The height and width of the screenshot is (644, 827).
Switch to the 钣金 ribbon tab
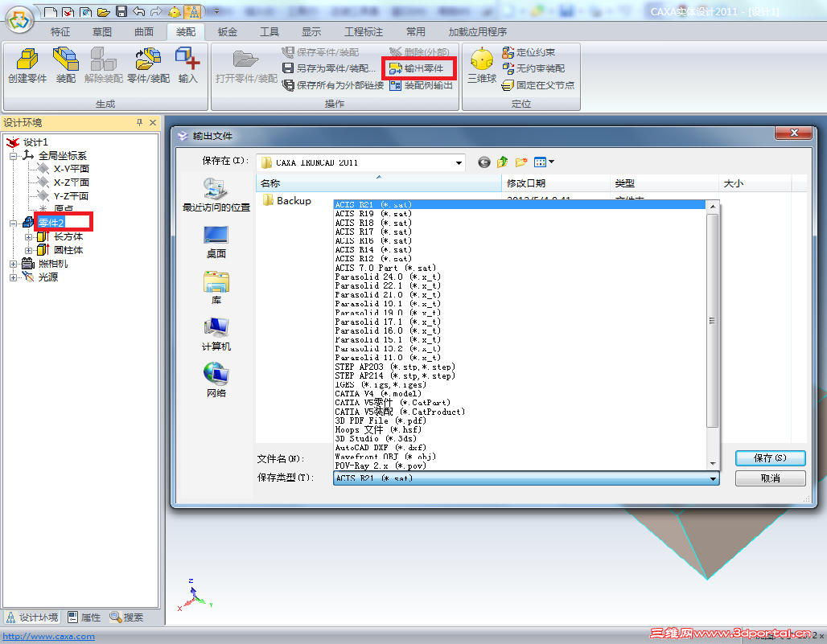pyautogui.click(x=228, y=32)
